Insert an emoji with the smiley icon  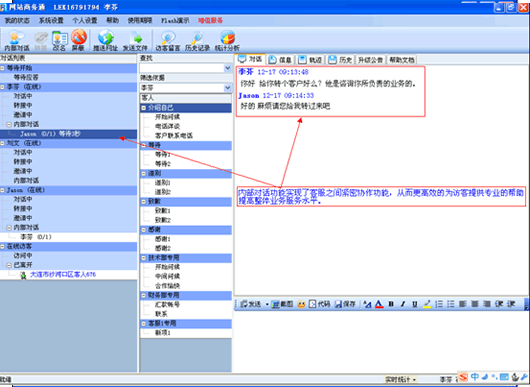tap(301, 304)
